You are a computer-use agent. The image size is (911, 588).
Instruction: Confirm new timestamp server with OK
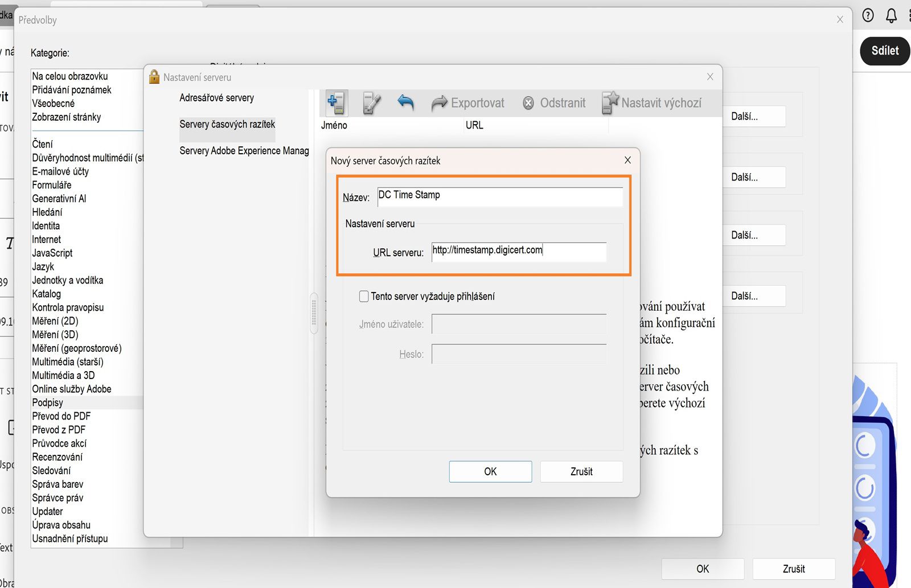490,471
